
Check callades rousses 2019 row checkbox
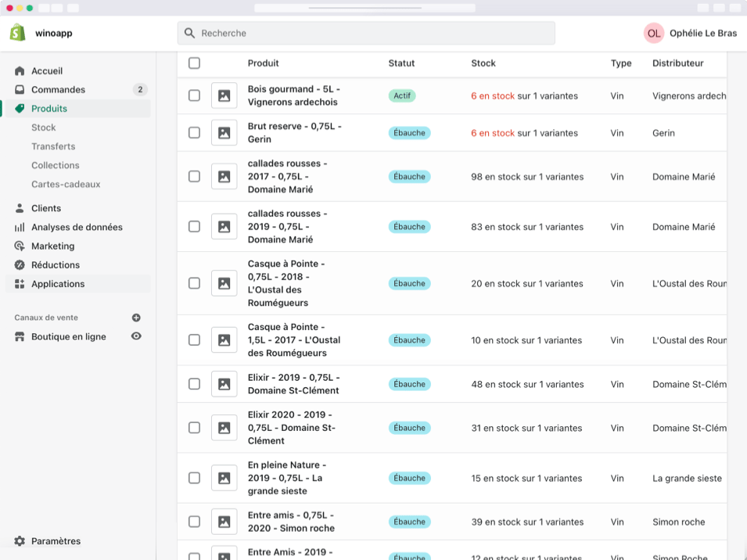194,227
